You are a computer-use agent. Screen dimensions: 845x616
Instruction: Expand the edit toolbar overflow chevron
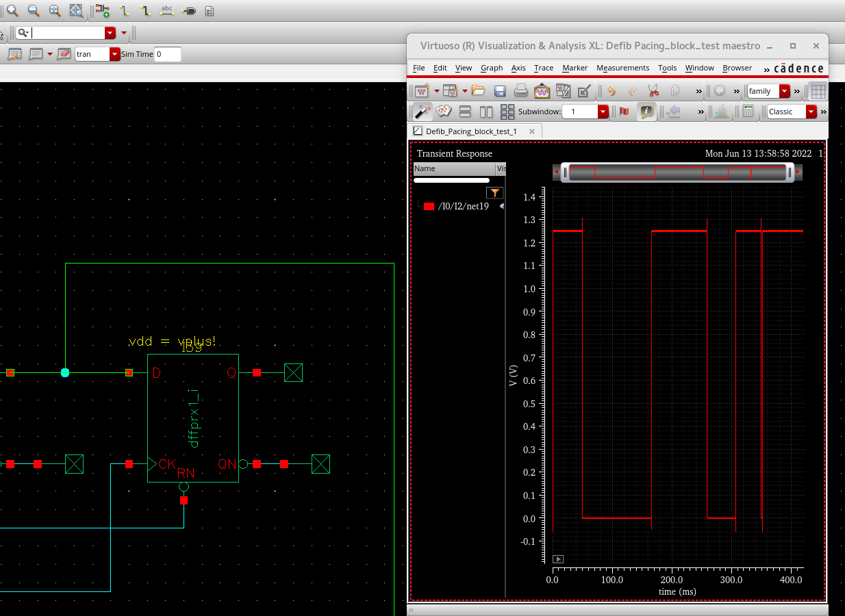pyautogui.click(x=699, y=91)
